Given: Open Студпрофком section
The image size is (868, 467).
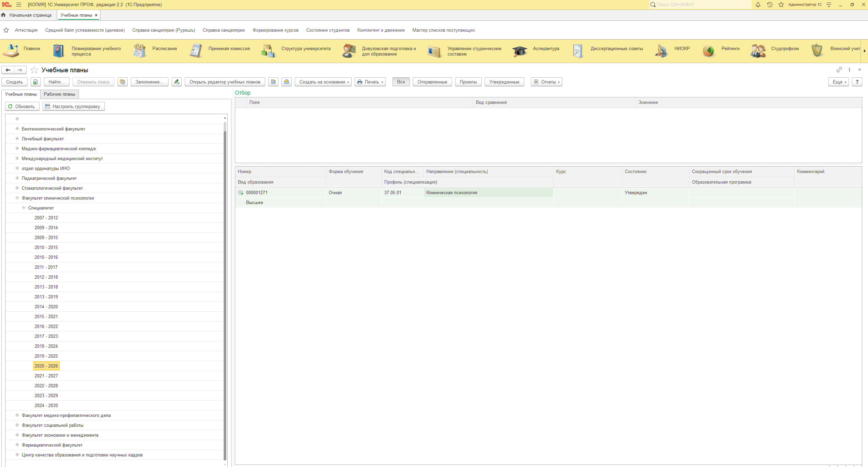Looking at the screenshot, I should point(775,51).
